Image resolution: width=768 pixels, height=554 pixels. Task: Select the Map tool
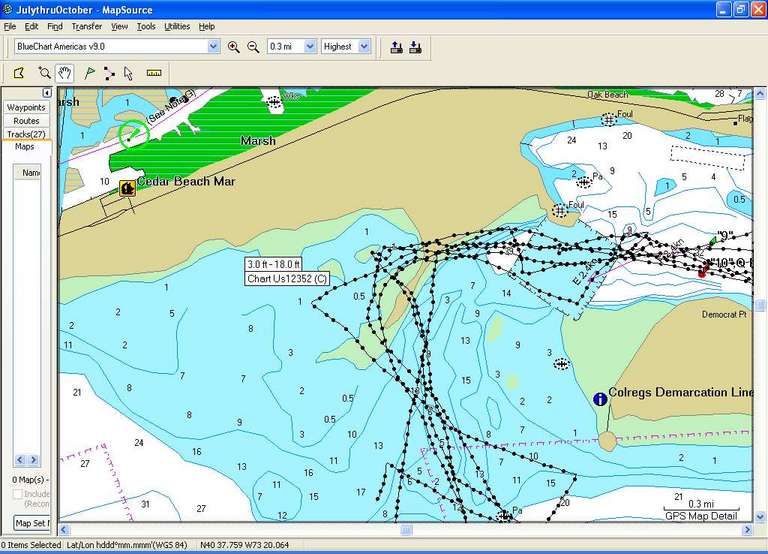pyautogui.click(x=19, y=73)
